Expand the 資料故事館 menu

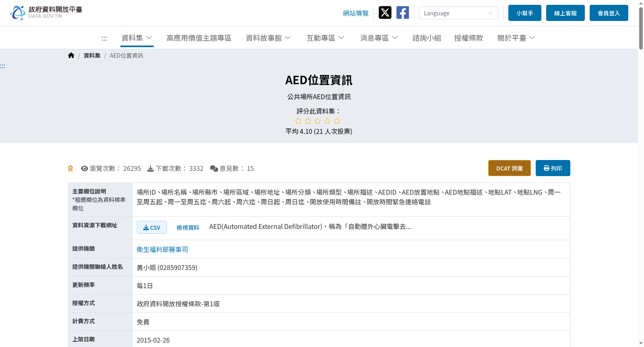[x=268, y=38]
